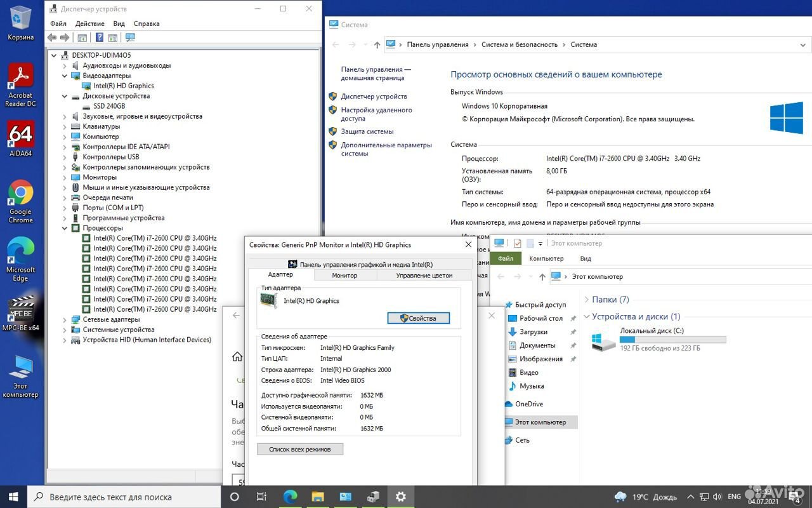
Task: Click Система и безопасность breadcrumb
Action: (520, 44)
